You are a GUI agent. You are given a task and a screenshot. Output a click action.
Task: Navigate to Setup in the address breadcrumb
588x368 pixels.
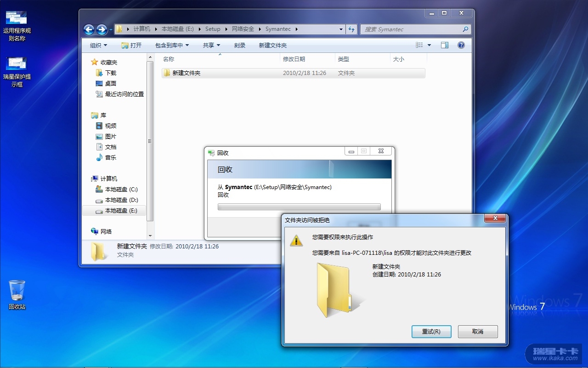pos(213,29)
